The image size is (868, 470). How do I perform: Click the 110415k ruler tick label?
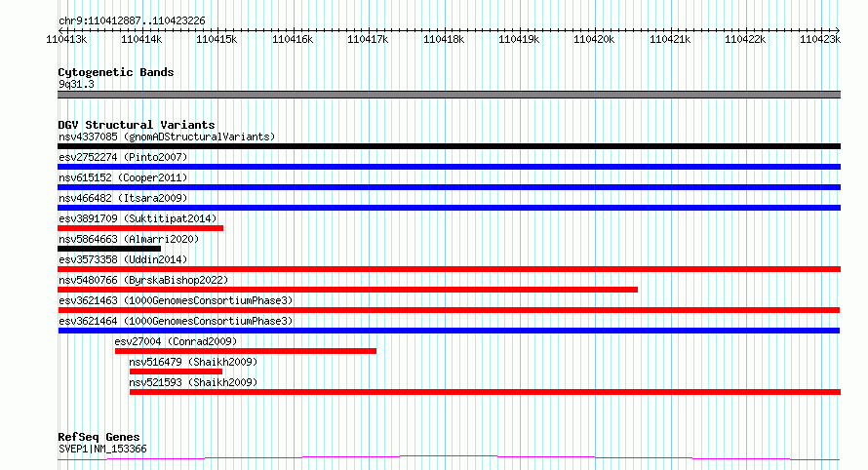pyautogui.click(x=217, y=39)
